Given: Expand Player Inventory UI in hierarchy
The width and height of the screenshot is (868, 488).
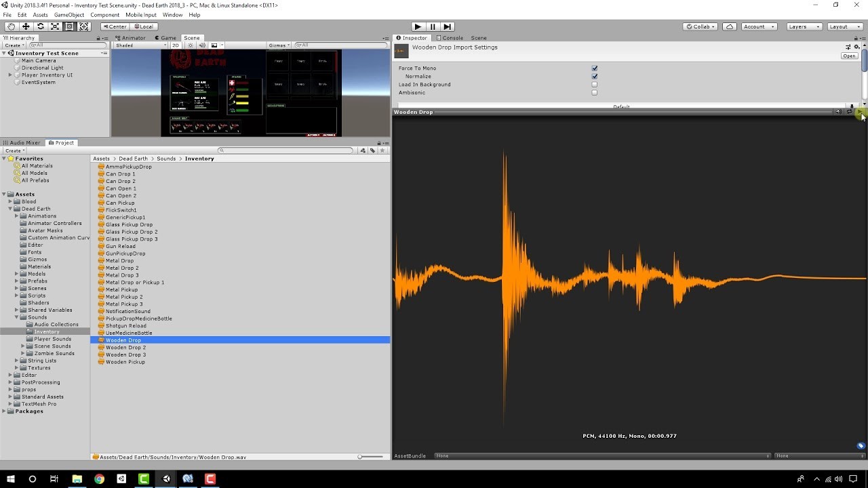Looking at the screenshot, I should click(10, 75).
